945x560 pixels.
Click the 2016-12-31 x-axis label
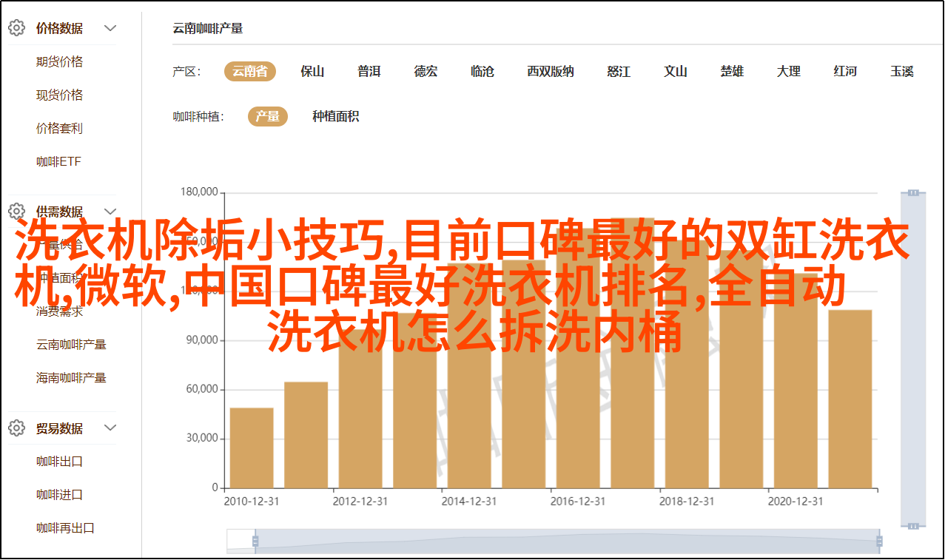click(578, 501)
